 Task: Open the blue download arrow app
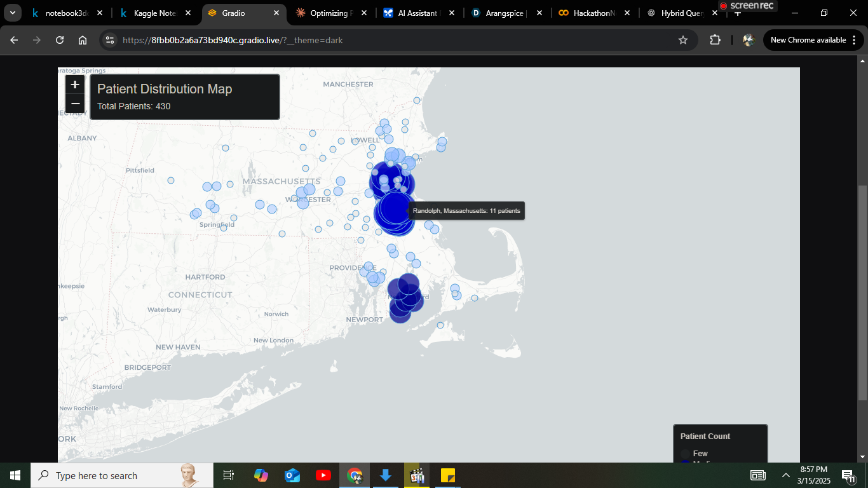(385, 475)
